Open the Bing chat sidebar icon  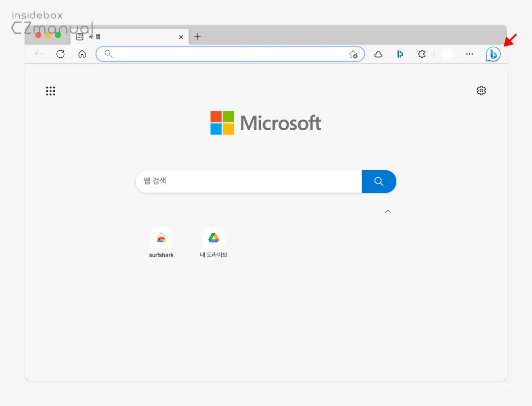pyautogui.click(x=493, y=54)
